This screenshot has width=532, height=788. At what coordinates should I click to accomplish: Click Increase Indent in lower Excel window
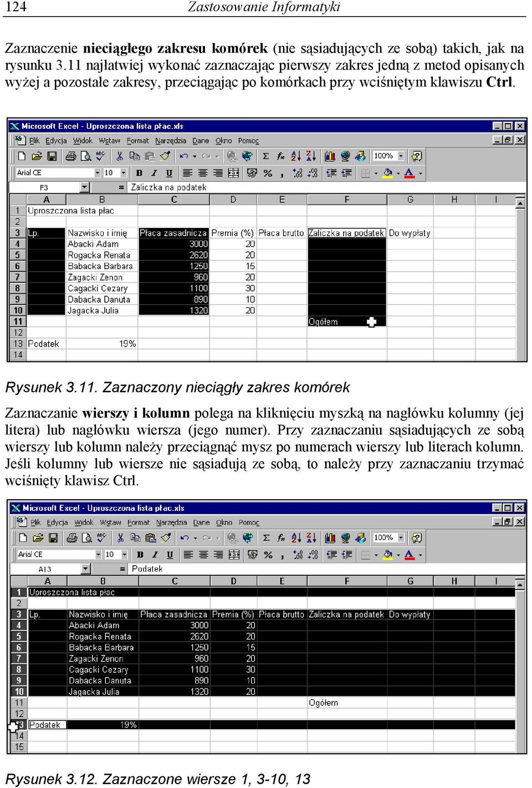pos(347,554)
